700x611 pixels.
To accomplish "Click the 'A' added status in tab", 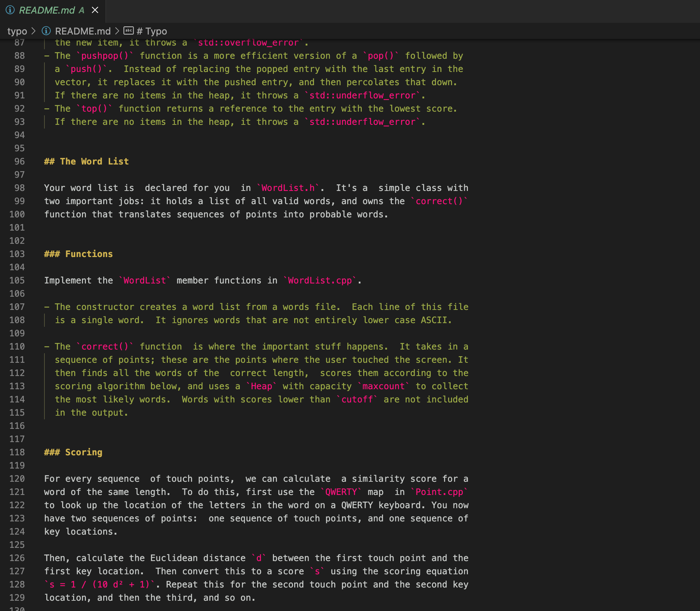I will (82, 10).
